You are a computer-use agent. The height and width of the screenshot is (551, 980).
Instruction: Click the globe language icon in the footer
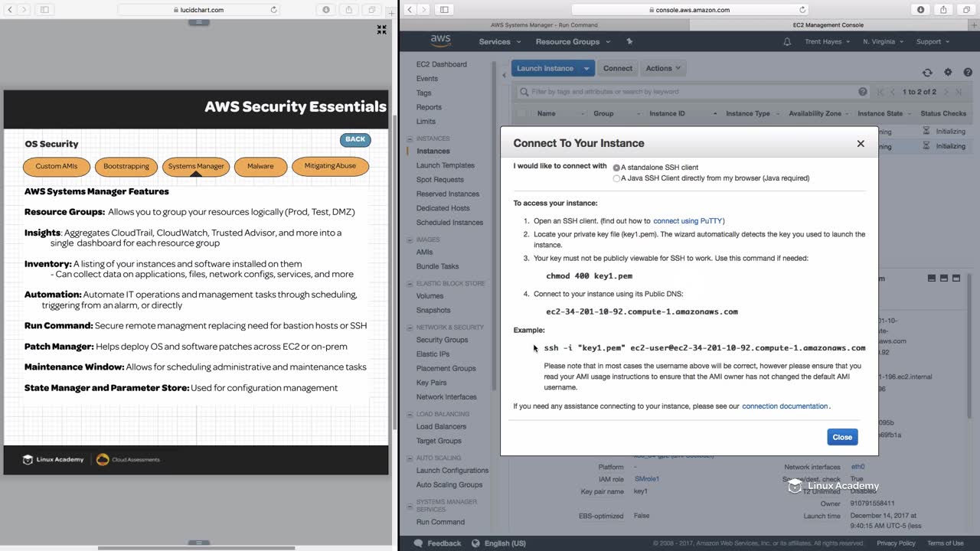(x=475, y=543)
